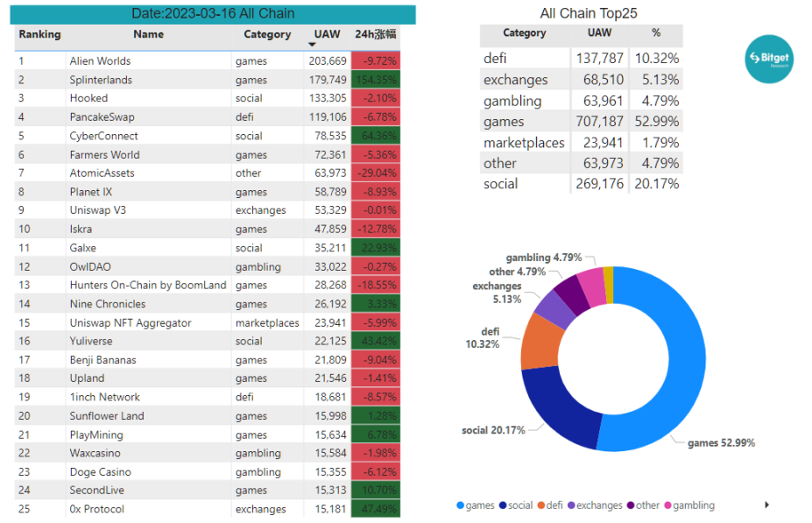Select the pink gambling legend dot

(x=668, y=505)
